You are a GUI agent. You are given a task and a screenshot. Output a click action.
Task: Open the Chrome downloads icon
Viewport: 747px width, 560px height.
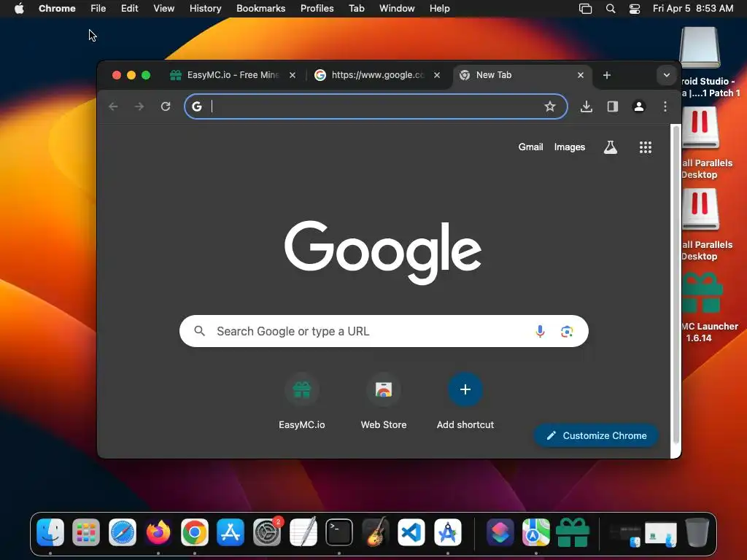587,106
